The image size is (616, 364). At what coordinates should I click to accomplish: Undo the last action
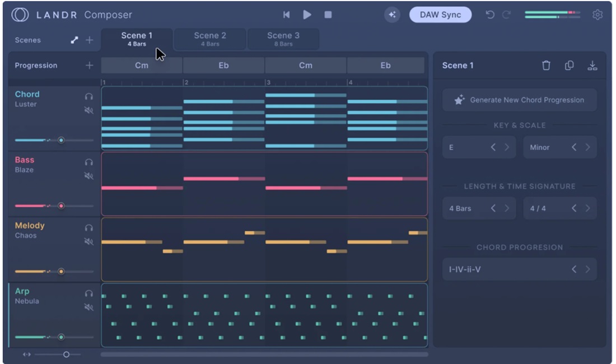point(490,15)
